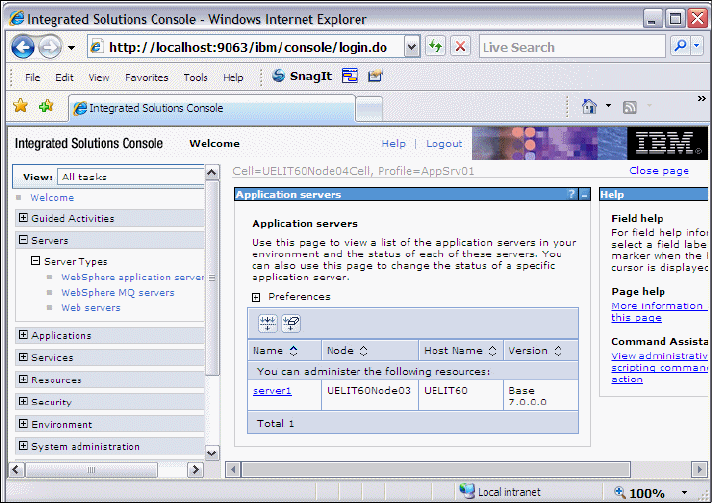Open the File menu
The image size is (712, 503).
32,78
